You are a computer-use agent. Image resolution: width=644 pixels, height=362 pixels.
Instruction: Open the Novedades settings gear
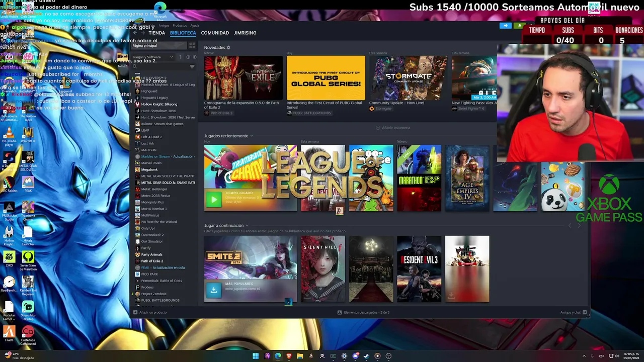click(x=228, y=48)
